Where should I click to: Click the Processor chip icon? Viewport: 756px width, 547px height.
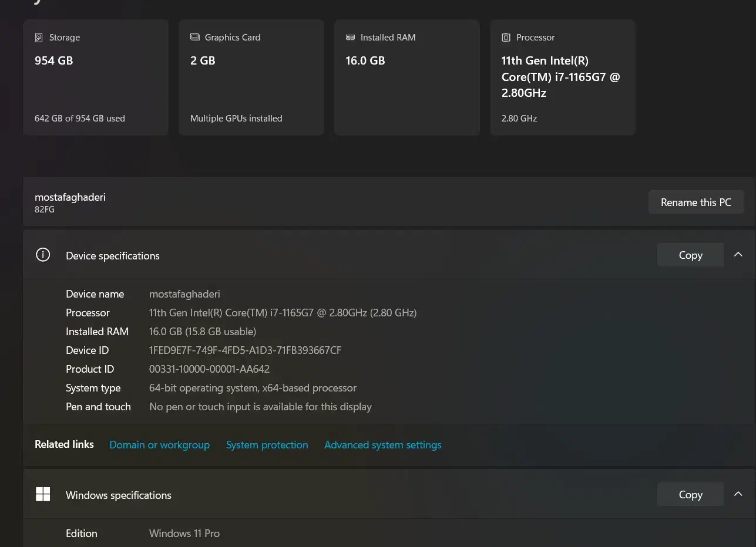[x=506, y=38]
